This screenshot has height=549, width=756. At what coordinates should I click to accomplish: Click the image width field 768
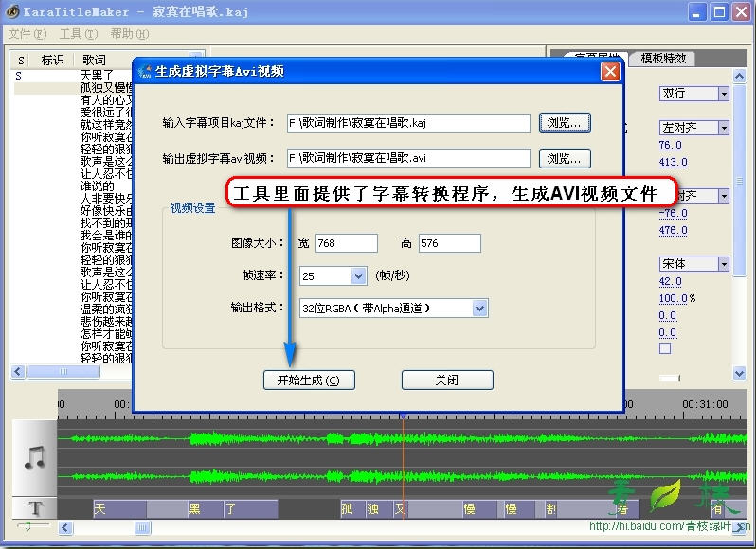(347, 243)
